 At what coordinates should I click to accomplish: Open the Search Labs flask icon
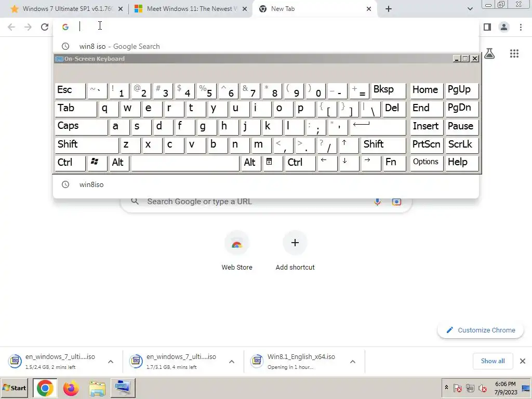[x=489, y=54]
